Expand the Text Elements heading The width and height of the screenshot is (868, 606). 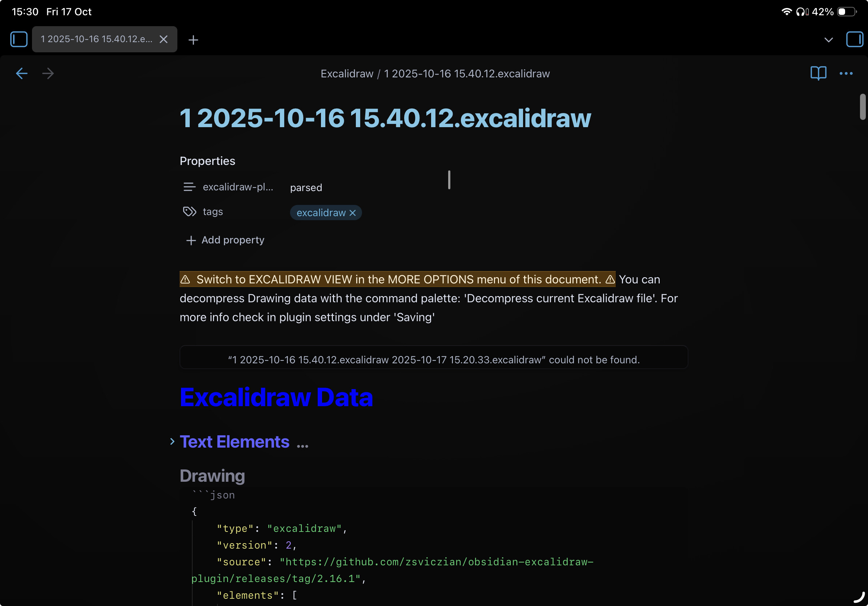pyautogui.click(x=172, y=442)
